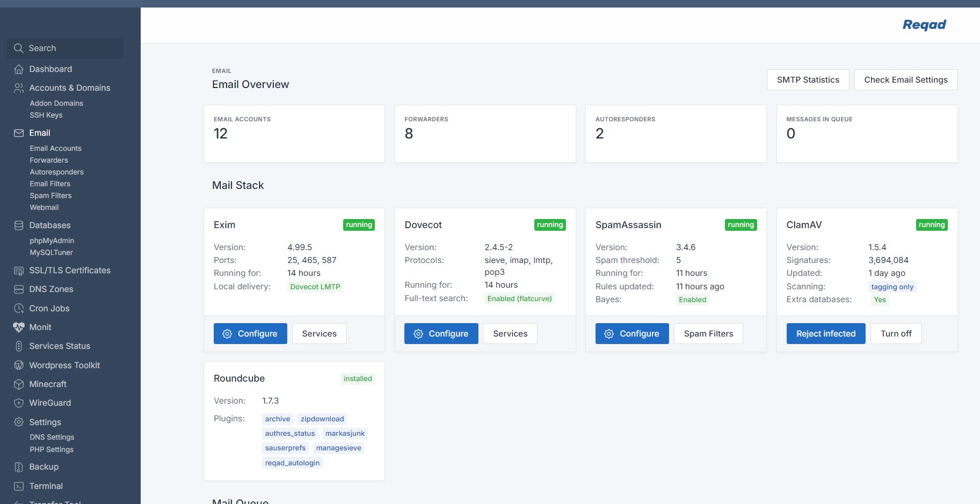This screenshot has width=980, height=504.
Task: Click the DNS Zones server icon
Action: [19, 289]
